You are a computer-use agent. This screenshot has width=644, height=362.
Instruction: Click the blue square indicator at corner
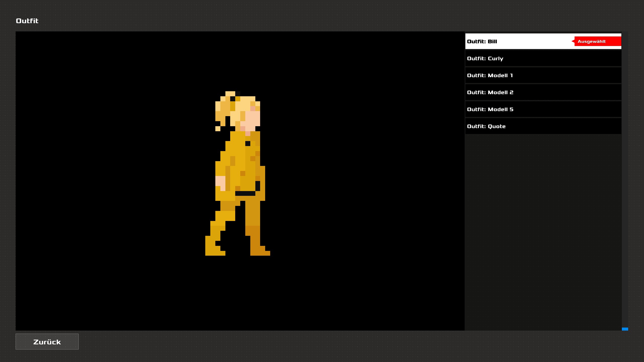pos(625,329)
